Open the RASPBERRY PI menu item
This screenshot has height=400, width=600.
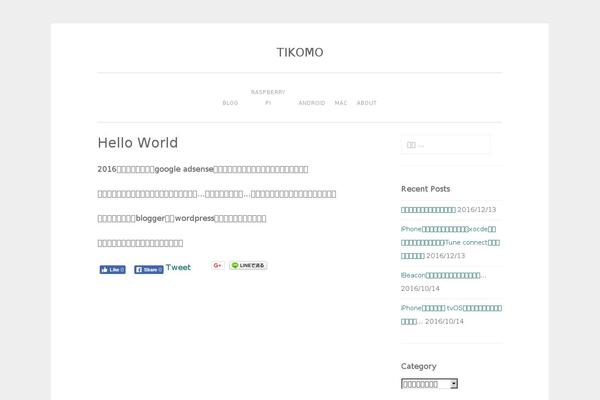point(268,98)
